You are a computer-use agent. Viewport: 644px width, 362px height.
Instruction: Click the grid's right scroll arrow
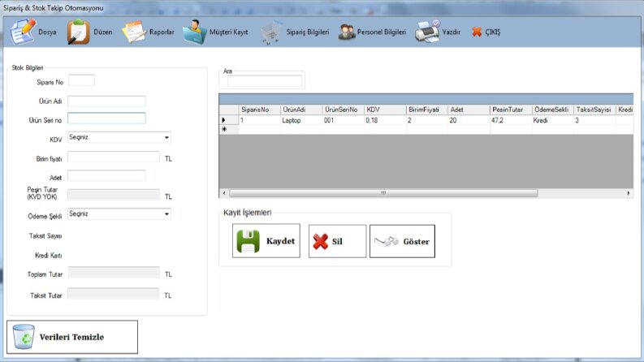(629, 193)
